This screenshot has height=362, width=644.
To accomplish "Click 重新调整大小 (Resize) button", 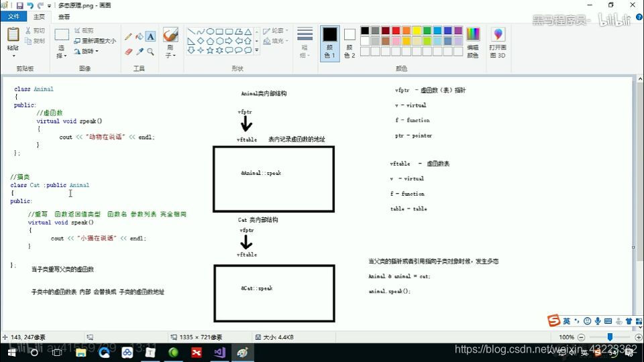I will point(95,41).
